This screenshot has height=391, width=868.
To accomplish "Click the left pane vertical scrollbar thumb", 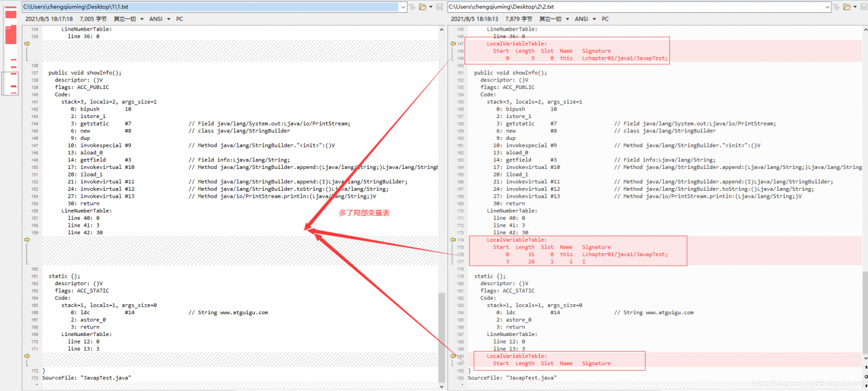I will tap(442, 337).
